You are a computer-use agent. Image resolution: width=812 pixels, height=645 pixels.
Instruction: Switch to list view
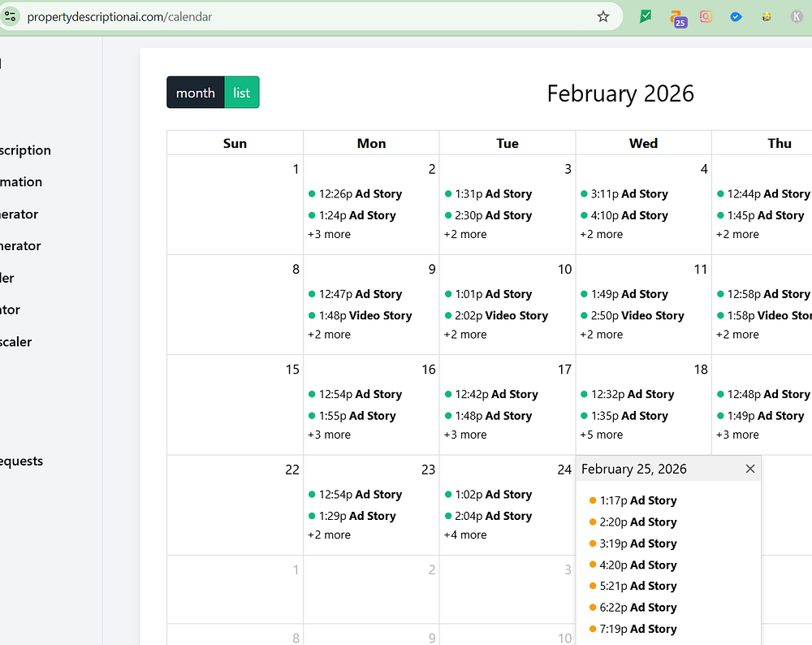[241, 93]
